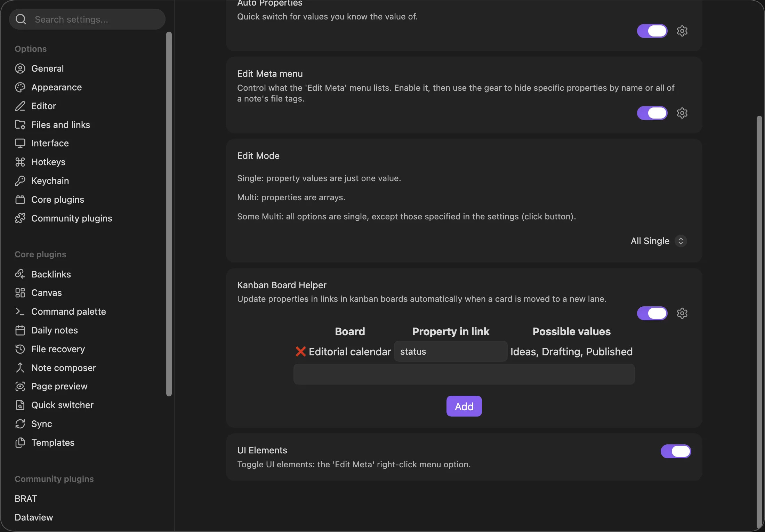Click the Daily notes calendar icon
765x532 pixels.
[x=20, y=330]
